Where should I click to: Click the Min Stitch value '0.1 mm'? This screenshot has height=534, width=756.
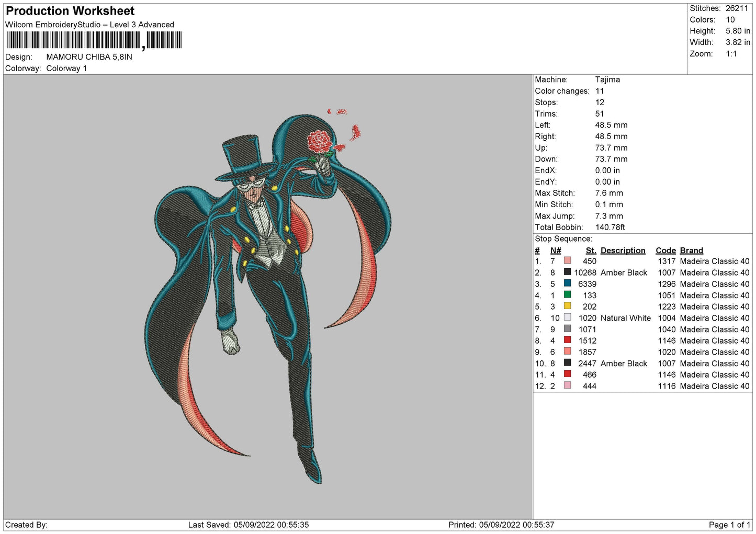(609, 204)
